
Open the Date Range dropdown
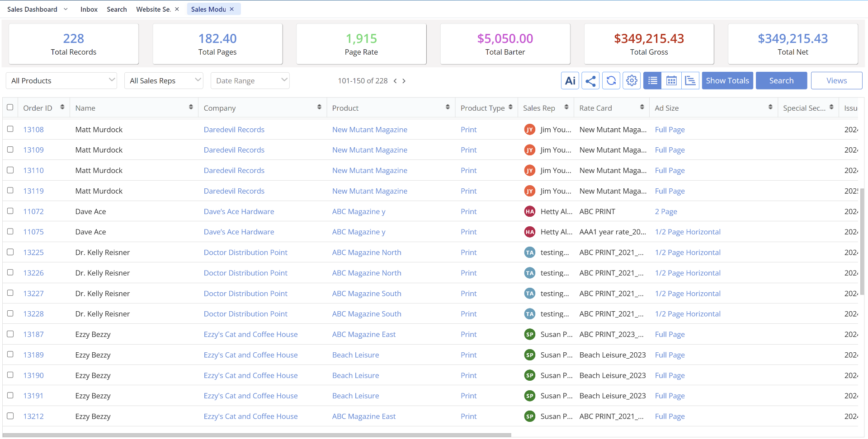point(250,80)
